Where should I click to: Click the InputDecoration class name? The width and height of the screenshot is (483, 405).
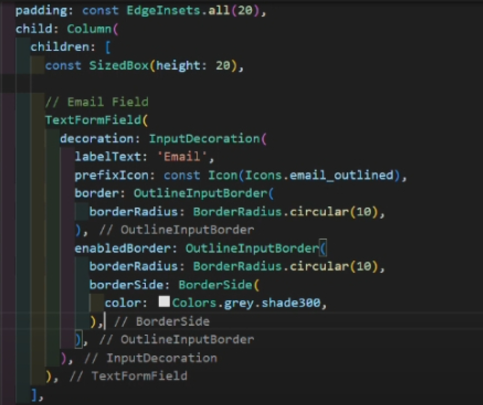pos(204,138)
